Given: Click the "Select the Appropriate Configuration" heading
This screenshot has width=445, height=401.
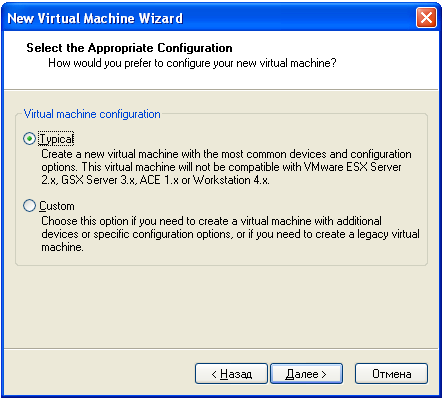Looking at the screenshot, I should [x=129, y=48].
